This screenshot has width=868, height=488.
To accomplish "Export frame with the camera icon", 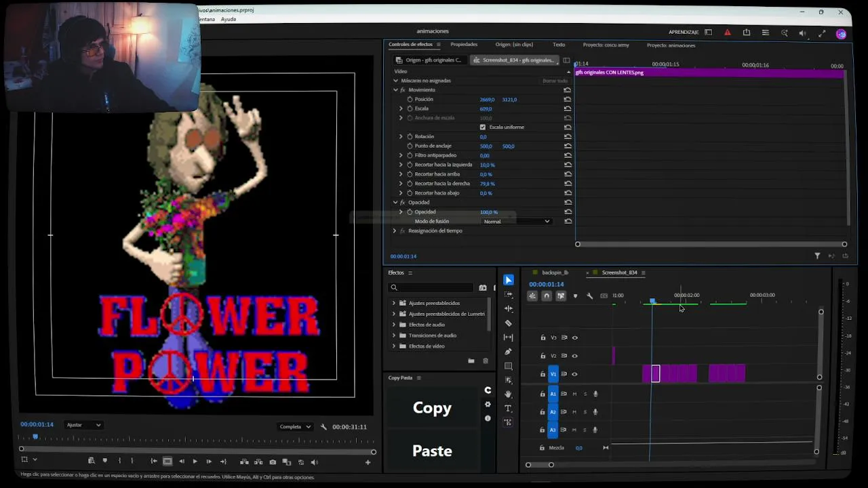I will (273, 462).
